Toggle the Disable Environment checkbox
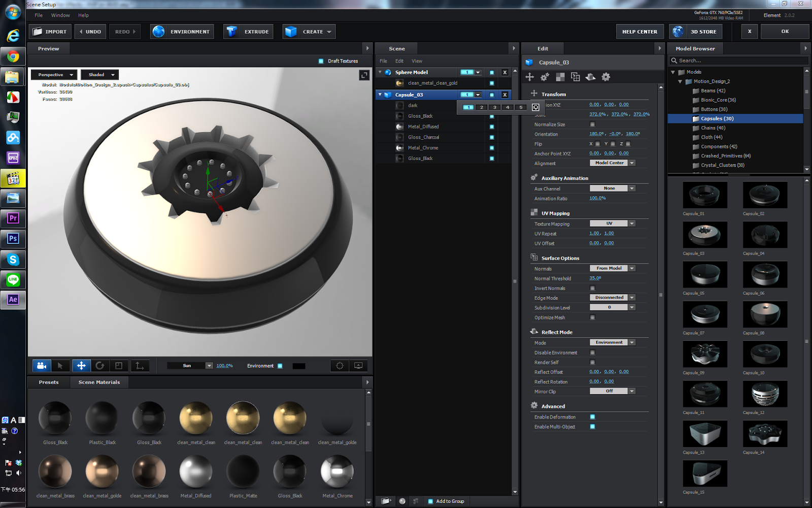812x508 pixels. [592, 353]
